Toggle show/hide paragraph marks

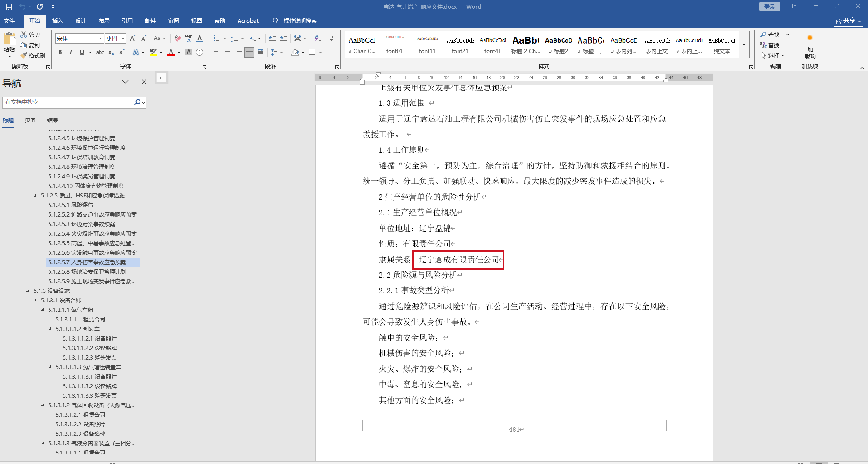tap(333, 39)
